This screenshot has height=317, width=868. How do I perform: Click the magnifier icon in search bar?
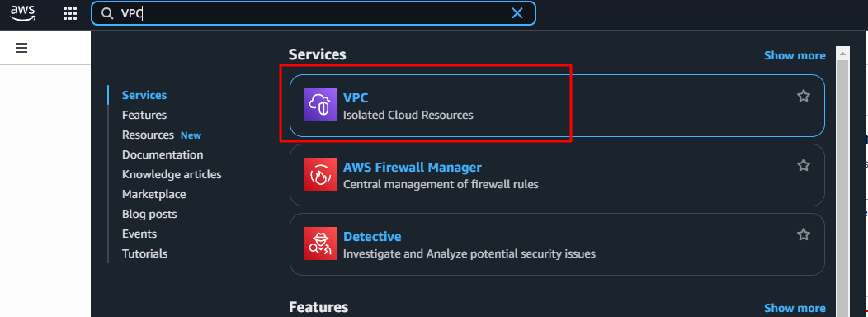click(106, 14)
